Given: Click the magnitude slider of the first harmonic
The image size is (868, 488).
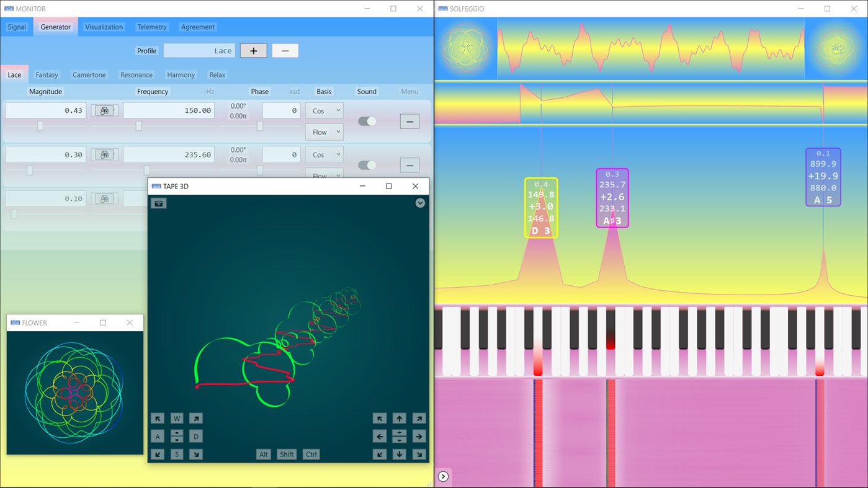Looking at the screenshot, I should click(x=40, y=126).
